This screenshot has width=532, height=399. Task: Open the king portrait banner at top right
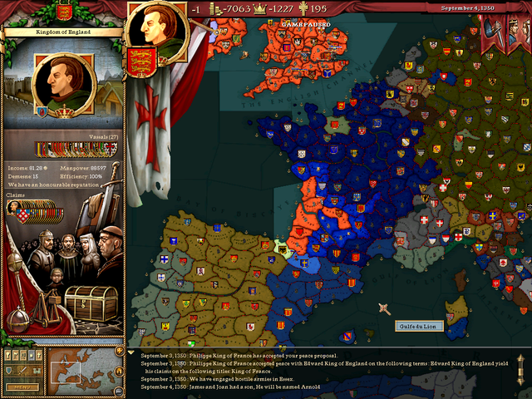coord(519,32)
